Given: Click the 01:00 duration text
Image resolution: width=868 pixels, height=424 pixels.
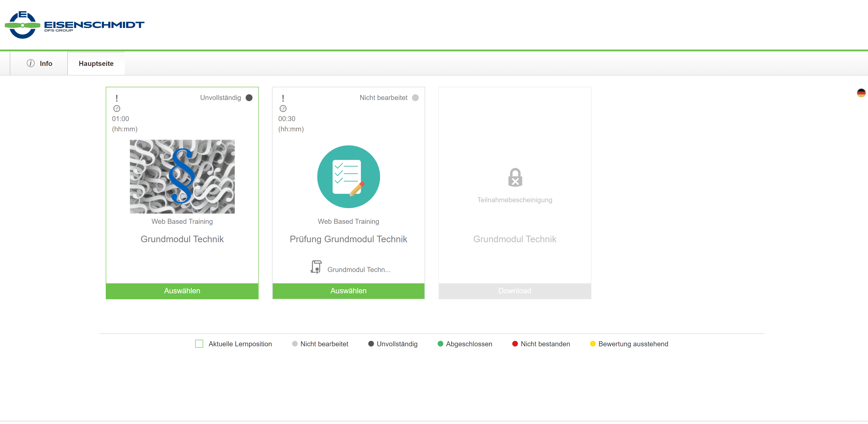Looking at the screenshot, I should pos(120,119).
